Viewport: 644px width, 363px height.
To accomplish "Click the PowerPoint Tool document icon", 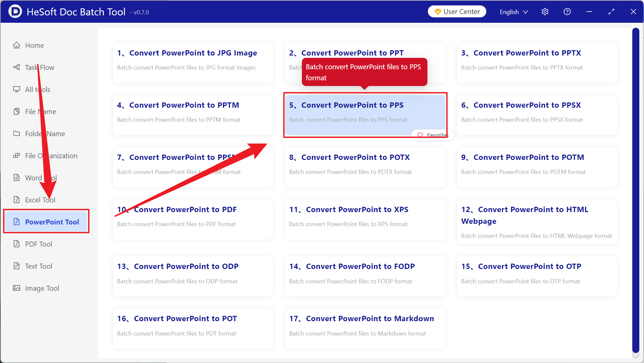I will (16, 222).
